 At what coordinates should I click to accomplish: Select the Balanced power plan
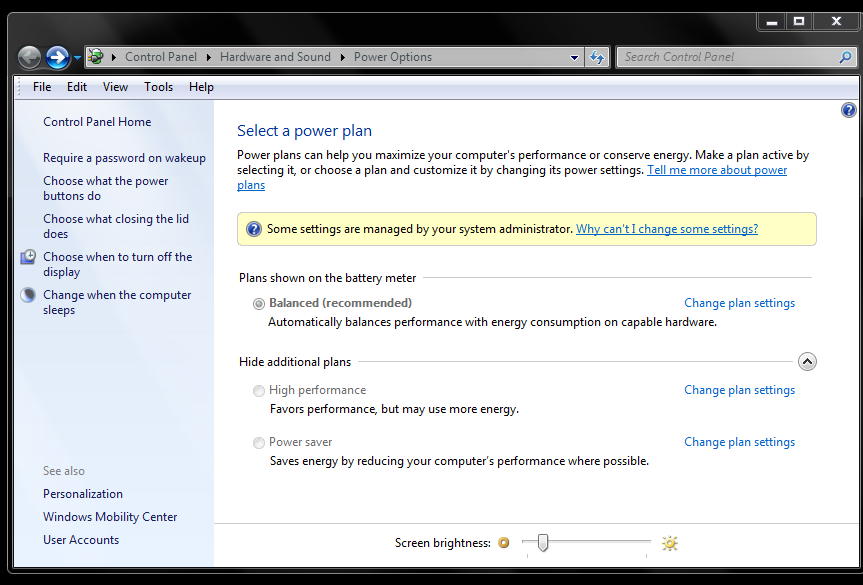pyautogui.click(x=258, y=303)
